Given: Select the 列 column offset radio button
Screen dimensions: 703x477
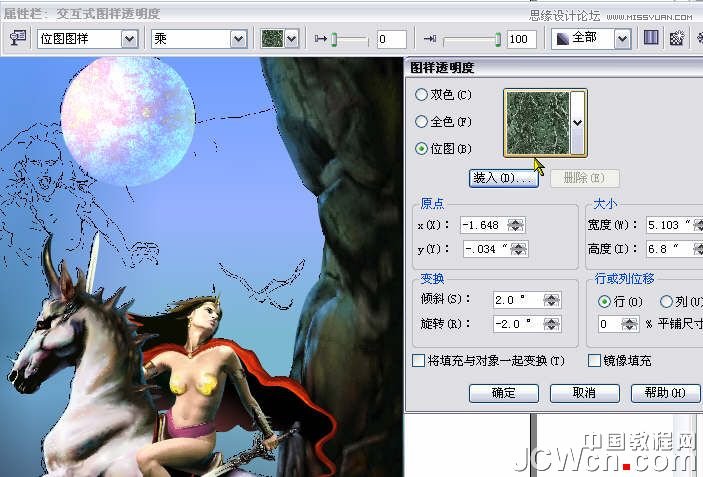Looking at the screenshot, I should 666,302.
